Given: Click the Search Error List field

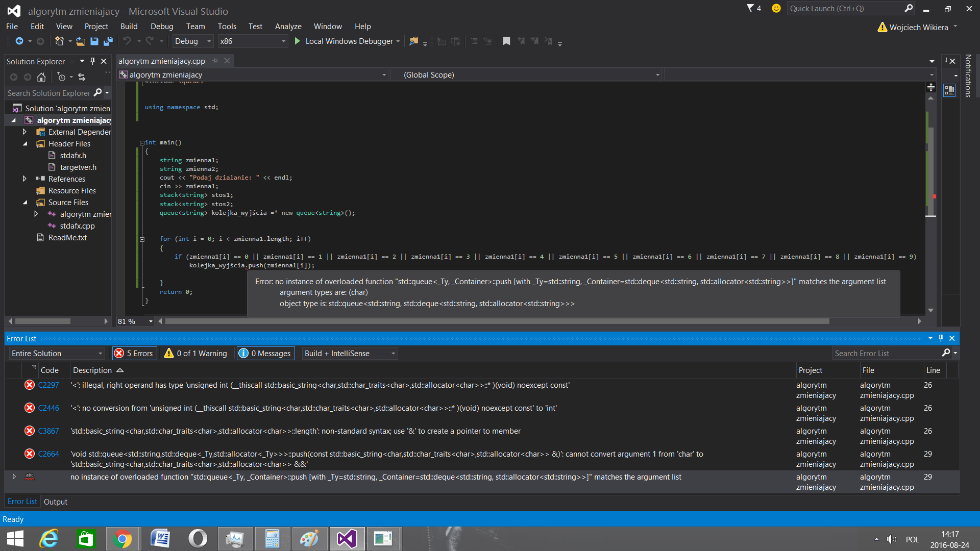Looking at the screenshot, I should coord(887,354).
